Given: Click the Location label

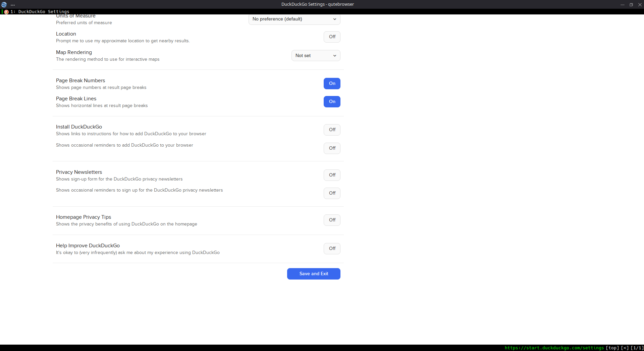Looking at the screenshot, I should (x=66, y=34).
